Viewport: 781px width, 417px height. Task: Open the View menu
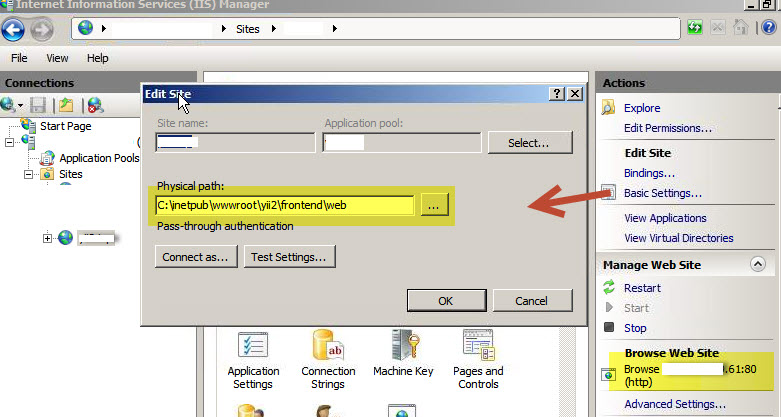[57, 58]
